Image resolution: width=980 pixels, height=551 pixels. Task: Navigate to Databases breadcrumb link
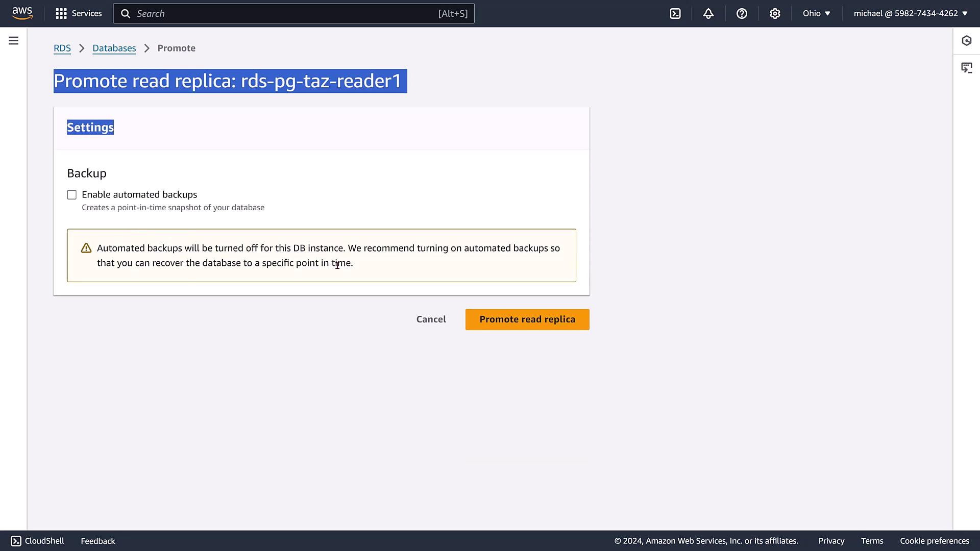coord(114,48)
